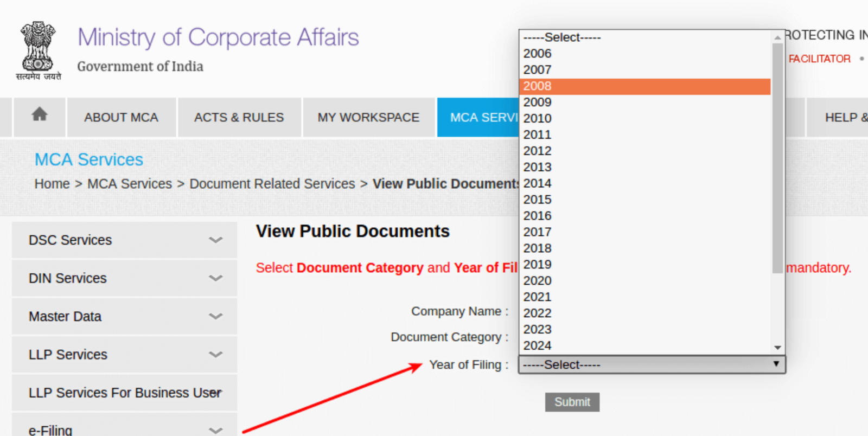Click the Company Name label

(459, 311)
